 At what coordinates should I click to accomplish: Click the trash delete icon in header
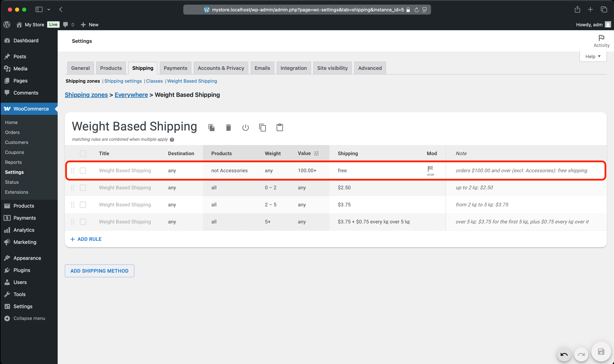click(228, 128)
